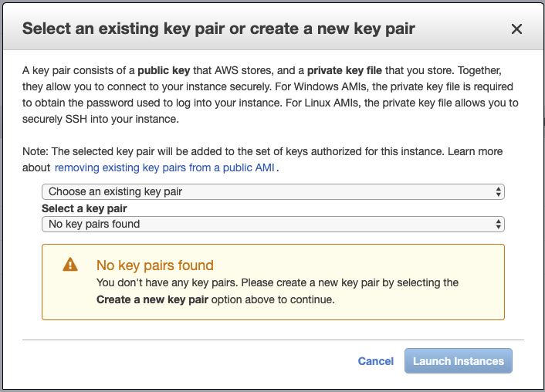The width and height of the screenshot is (545, 392).
Task: Select the orange "No key pairs found" heading
Action: pos(154,265)
